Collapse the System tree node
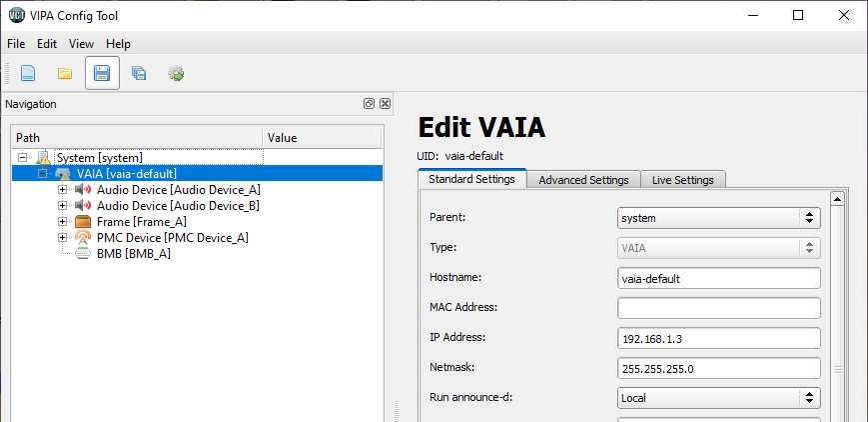The image size is (868, 422). coord(23,158)
